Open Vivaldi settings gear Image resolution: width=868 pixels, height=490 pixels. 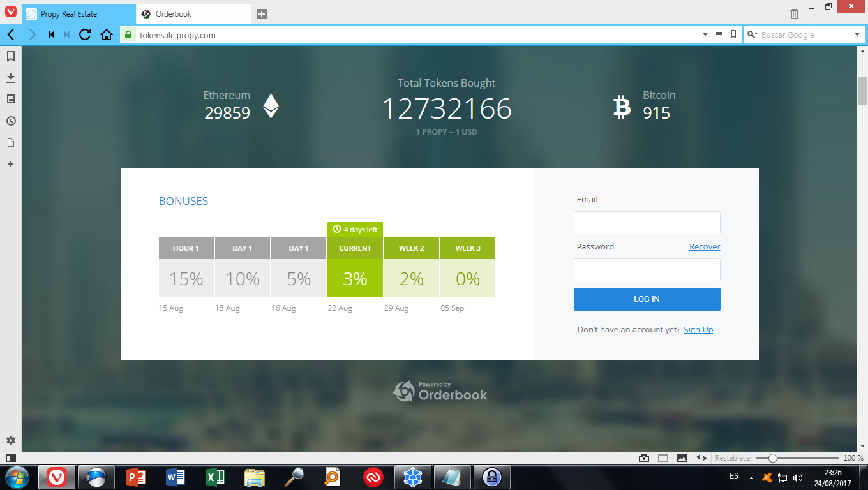pyautogui.click(x=11, y=440)
